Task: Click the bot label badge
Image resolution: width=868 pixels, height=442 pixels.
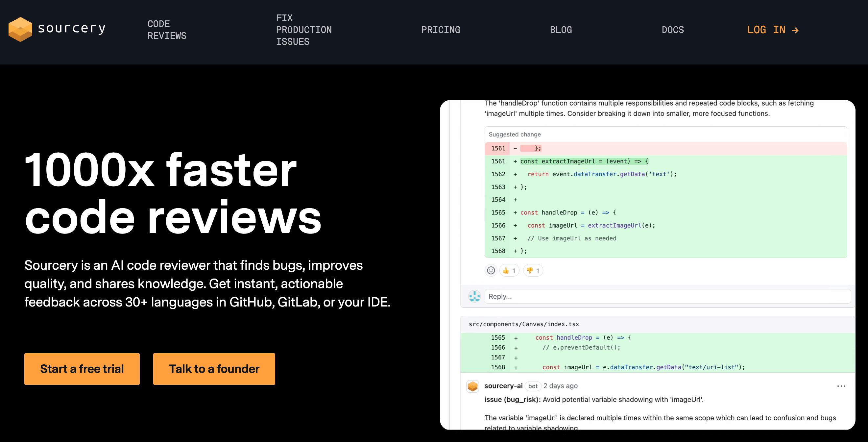Action: point(533,386)
